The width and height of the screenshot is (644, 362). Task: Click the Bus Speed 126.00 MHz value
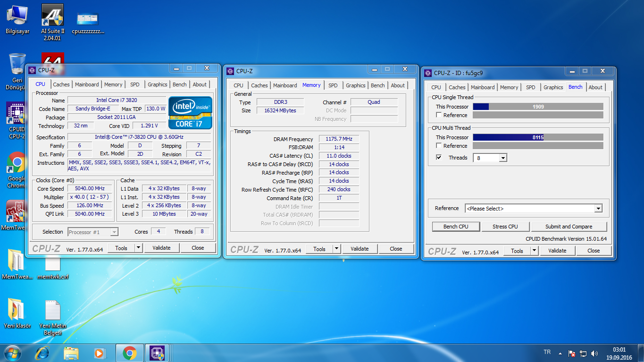(90, 205)
